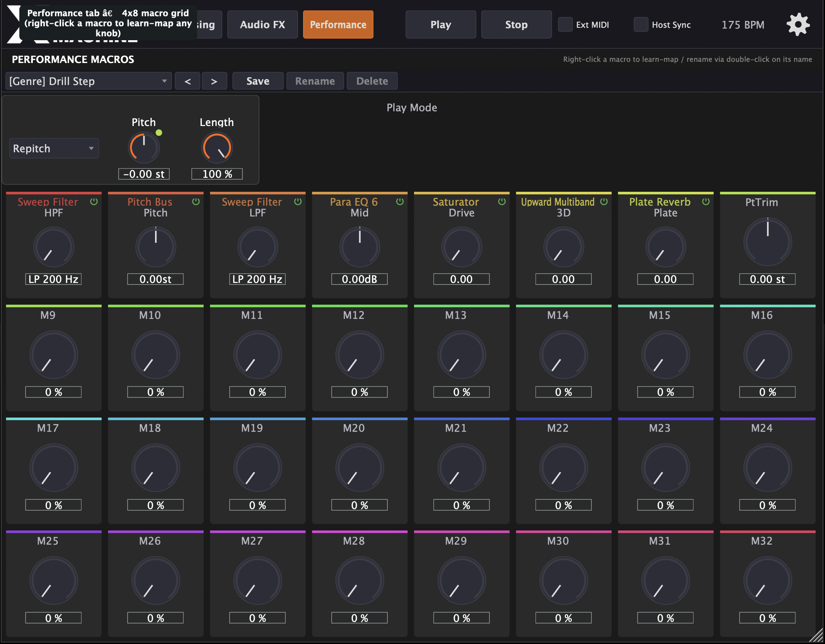Save the current macro preset
This screenshot has height=644, width=825.
[x=258, y=81]
